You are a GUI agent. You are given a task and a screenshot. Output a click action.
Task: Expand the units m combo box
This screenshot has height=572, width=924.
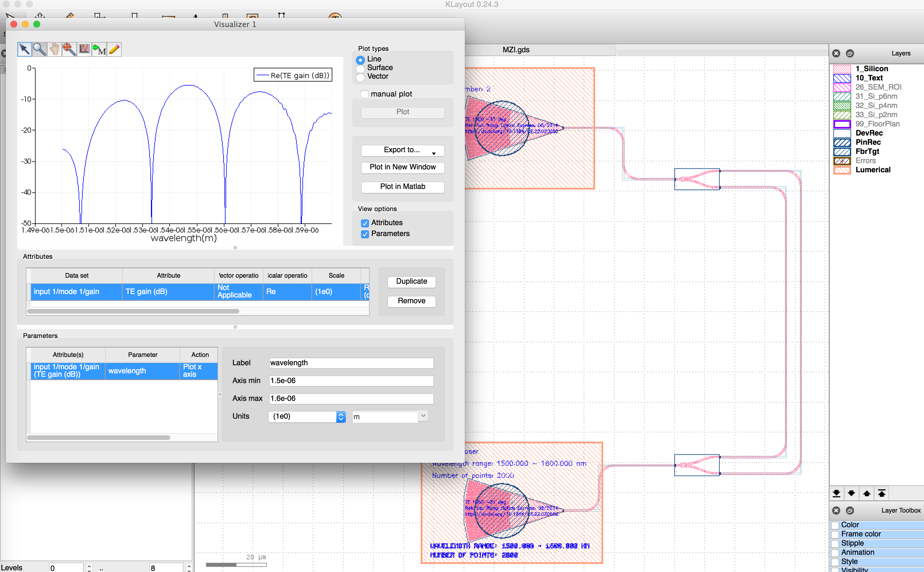(423, 416)
